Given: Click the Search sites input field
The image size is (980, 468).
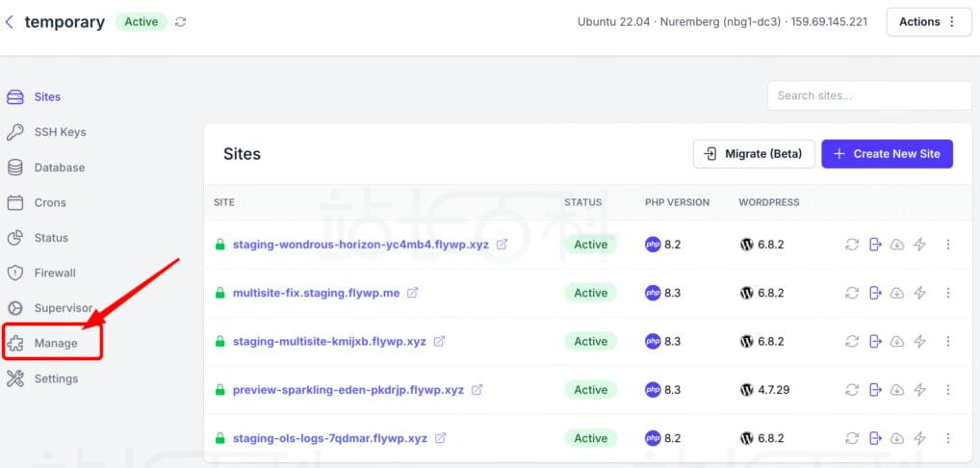Looking at the screenshot, I should (868, 95).
